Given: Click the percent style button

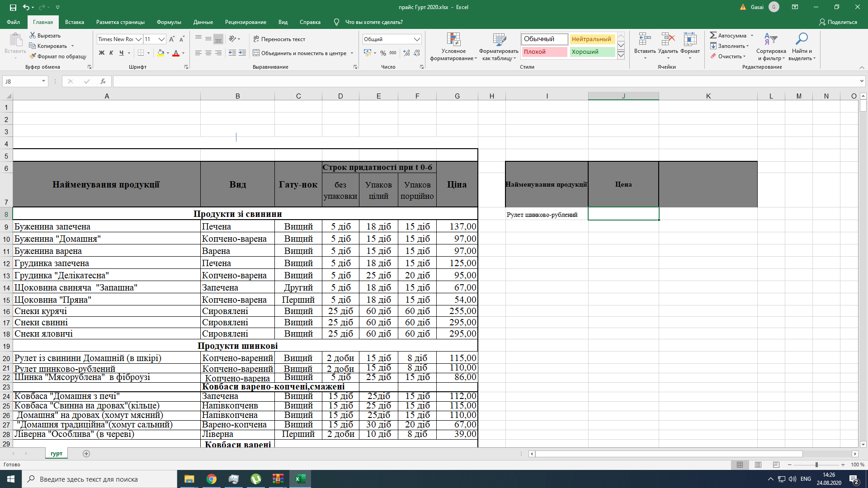Looking at the screenshot, I should pyautogui.click(x=383, y=53).
